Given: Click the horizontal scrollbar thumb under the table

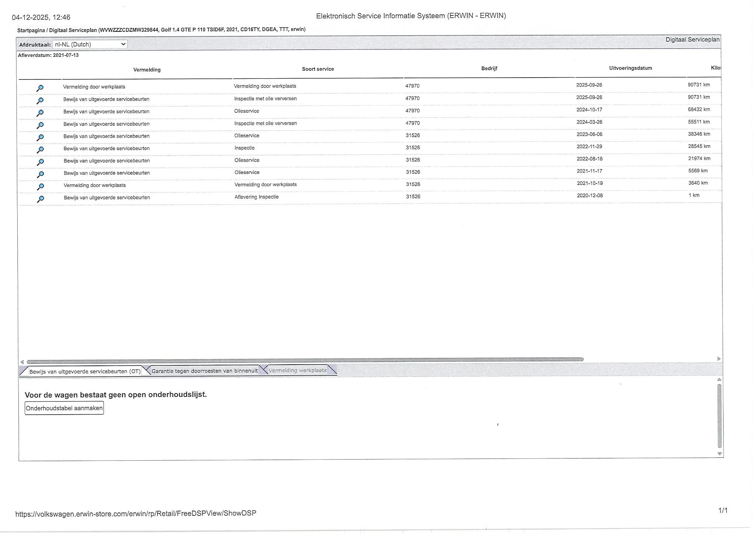Looking at the screenshot, I should [x=305, y=360].
